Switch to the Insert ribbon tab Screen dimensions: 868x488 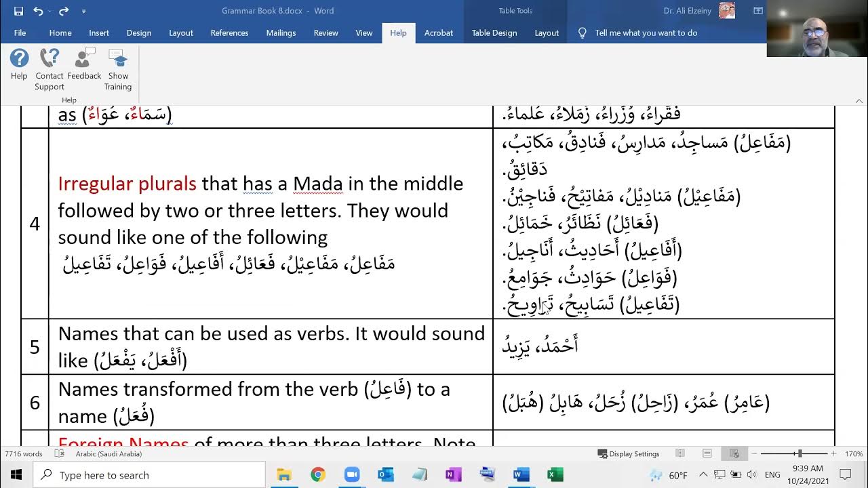(99, 33)
